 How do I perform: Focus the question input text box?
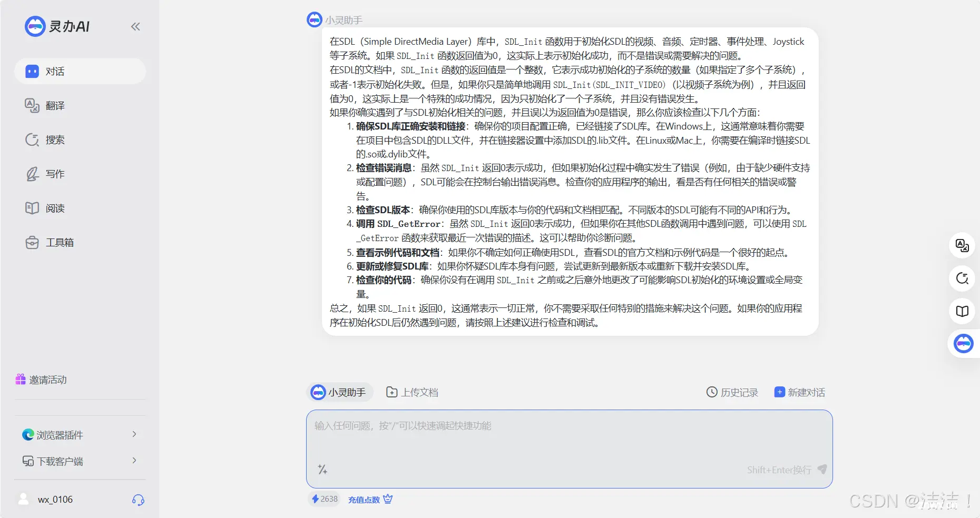pyautogui.click(x=569, y=449)
